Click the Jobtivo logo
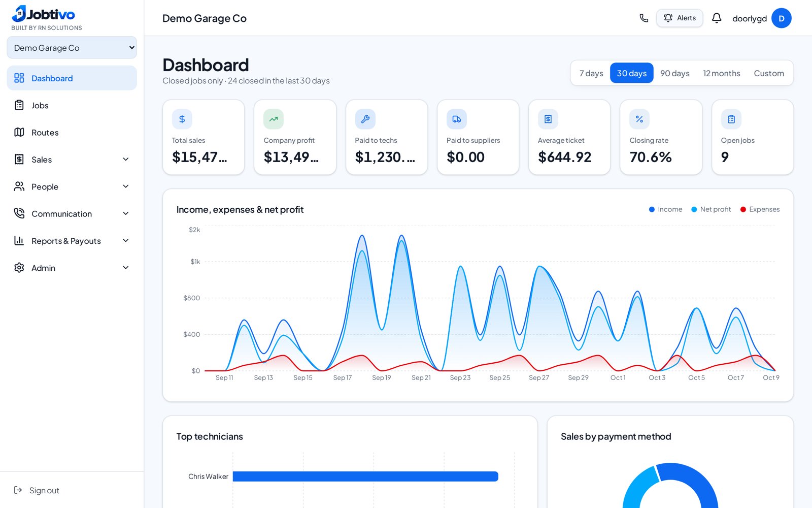The width and height of the screenshot is (812, 508). 44,14
